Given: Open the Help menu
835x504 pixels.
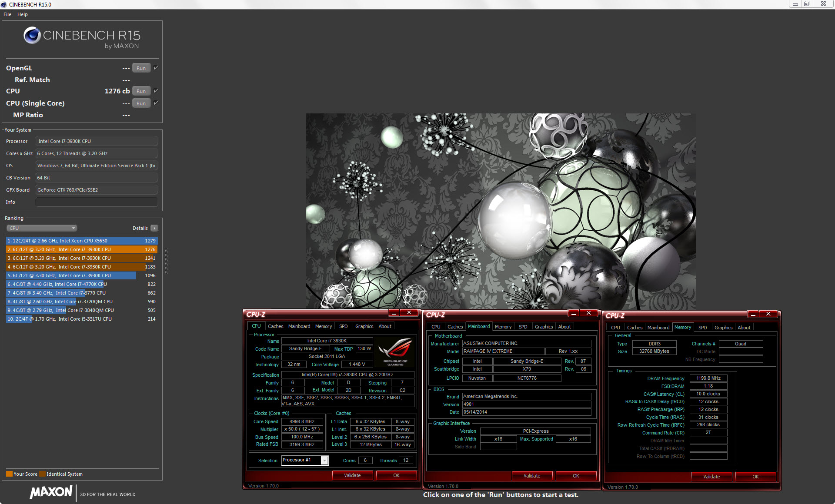Looking at the screenshot, I should coord(22,14).
